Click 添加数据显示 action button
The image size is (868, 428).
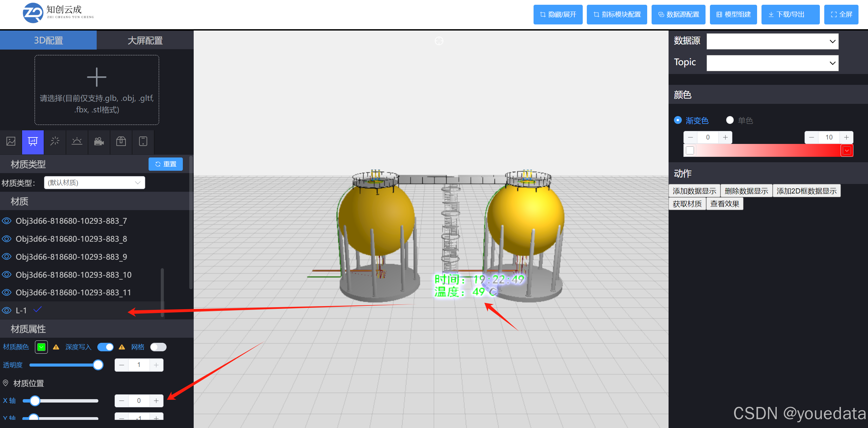tap(694, 191)
